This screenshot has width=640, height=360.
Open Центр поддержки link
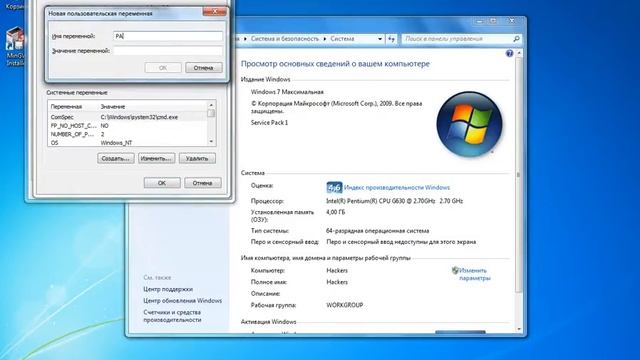(x=168, y=289)
